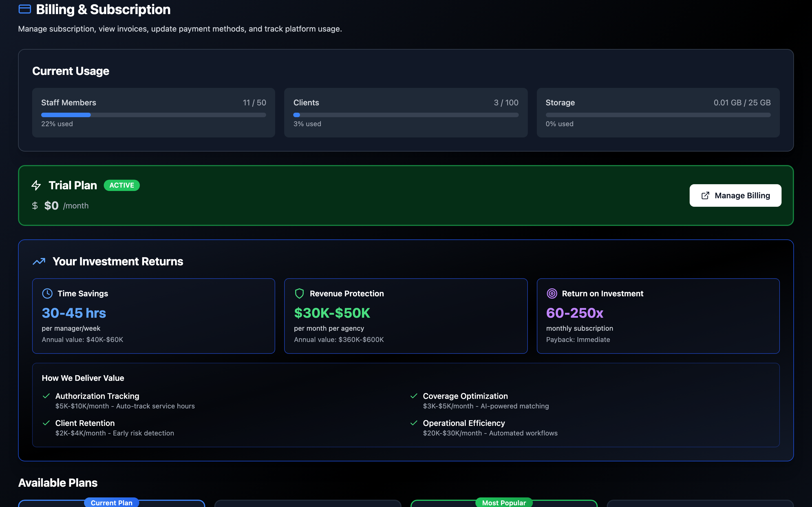Click the Storage usage progress bar
The image size is (812, 507).
[x=658, y=115]
